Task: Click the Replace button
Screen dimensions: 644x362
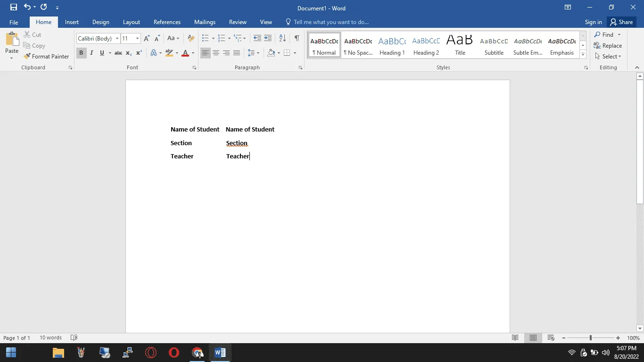Action: tap(608, 46)
